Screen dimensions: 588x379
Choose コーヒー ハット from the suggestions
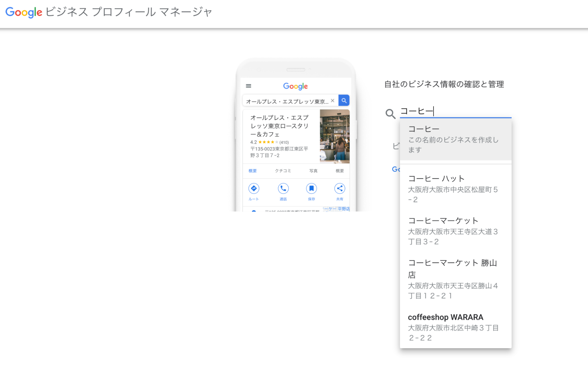pos(456,189)
